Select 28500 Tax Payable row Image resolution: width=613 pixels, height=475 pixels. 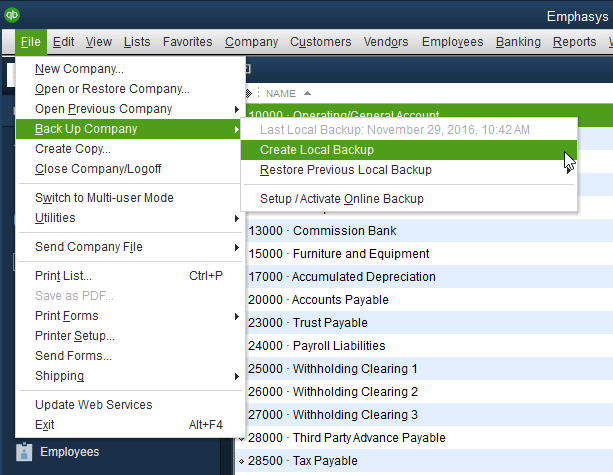point(424,461)
